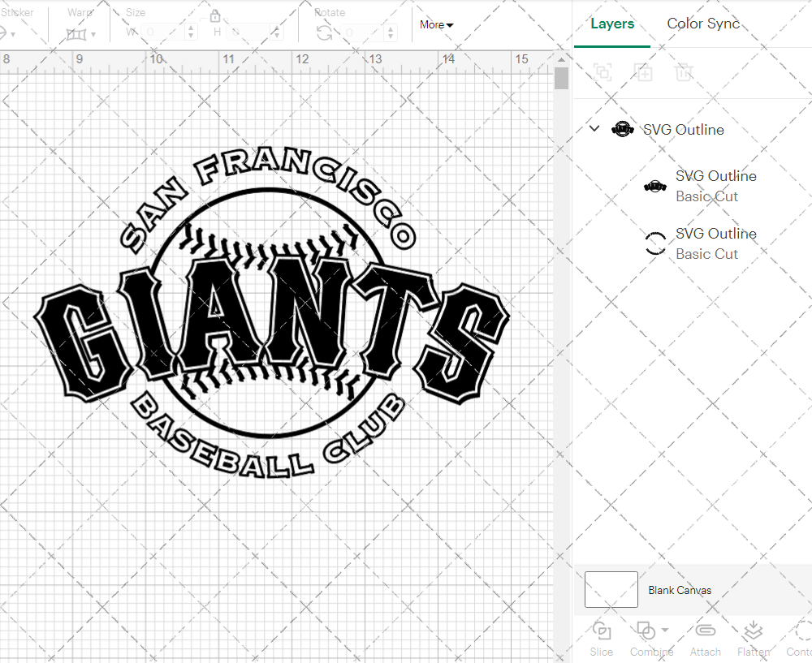Click the Duplicate icon in the Layers panel
The height and width of the screenshot is (663, 812).
(643, 72)
